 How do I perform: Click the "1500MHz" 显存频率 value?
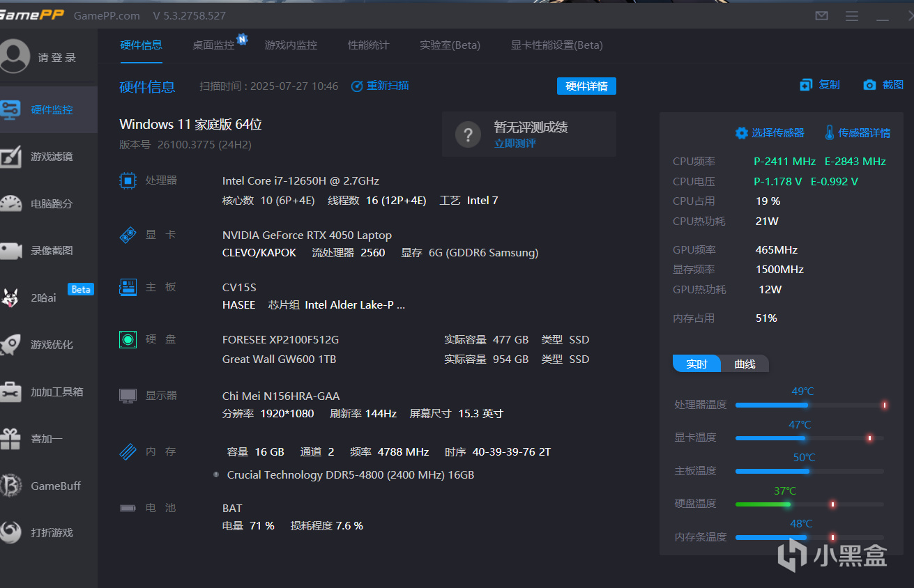coord(779,270)
